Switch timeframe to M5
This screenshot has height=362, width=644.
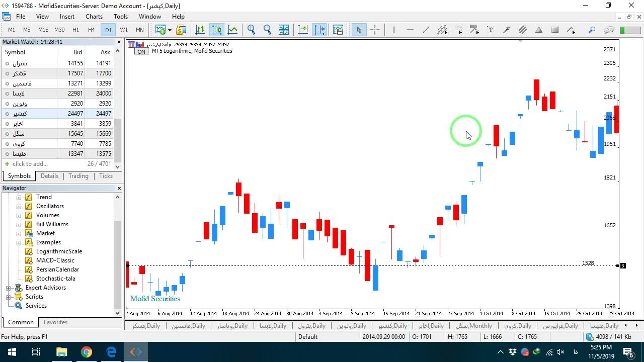(27, 30)
